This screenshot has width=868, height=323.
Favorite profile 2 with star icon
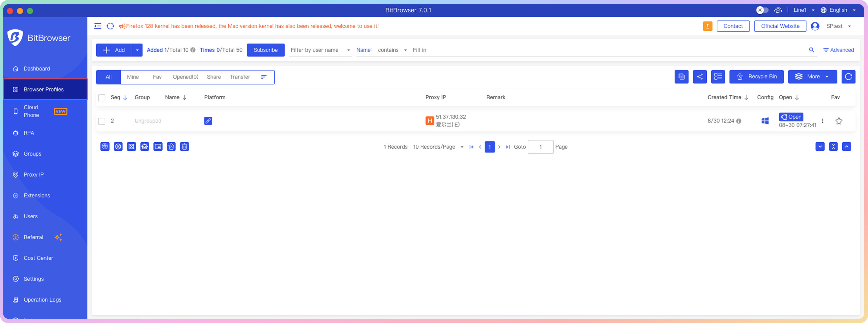(x=839, y=121)
